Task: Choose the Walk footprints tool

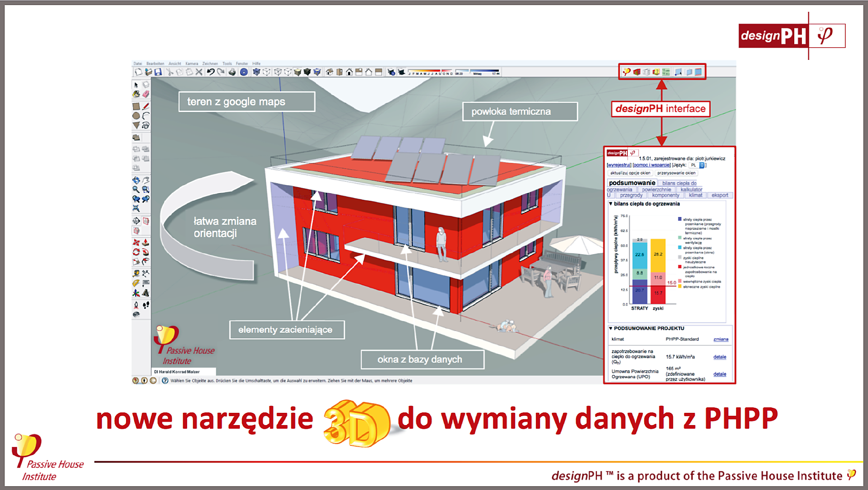Action: (146, 305)
